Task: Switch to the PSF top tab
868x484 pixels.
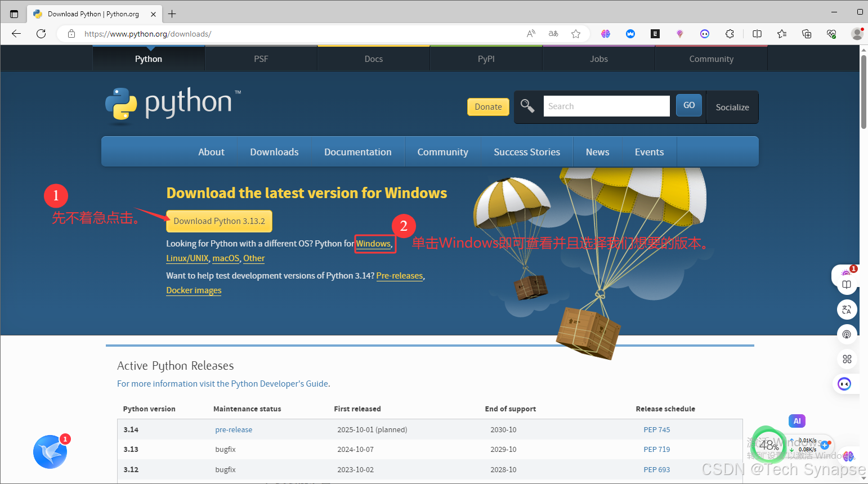Action: (261, 59)
